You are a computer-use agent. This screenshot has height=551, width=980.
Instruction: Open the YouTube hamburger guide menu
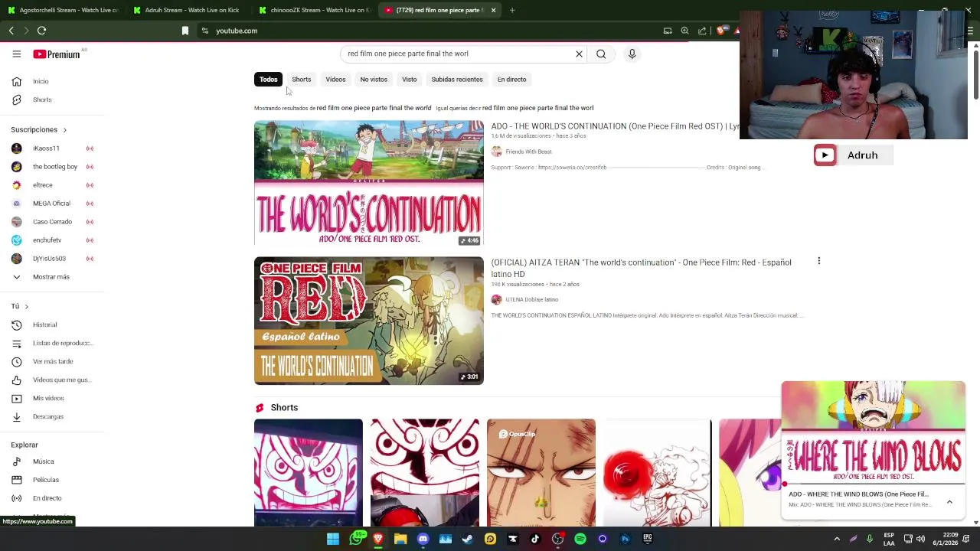(x=16, y=54)
